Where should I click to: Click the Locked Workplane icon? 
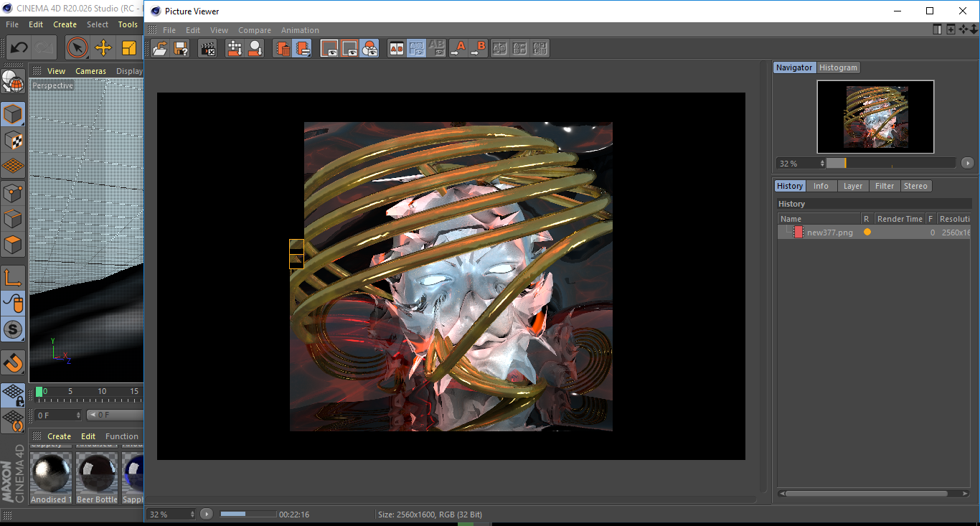coord(13,395)
